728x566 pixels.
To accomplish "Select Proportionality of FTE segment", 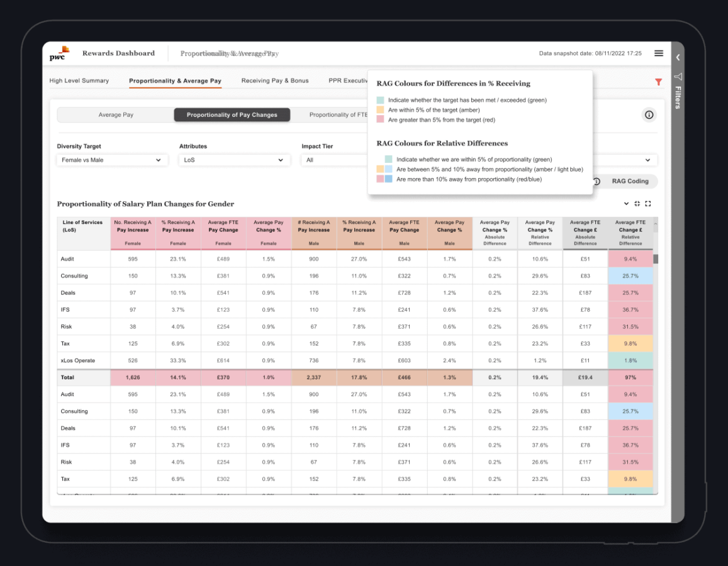I will [339, 115].
